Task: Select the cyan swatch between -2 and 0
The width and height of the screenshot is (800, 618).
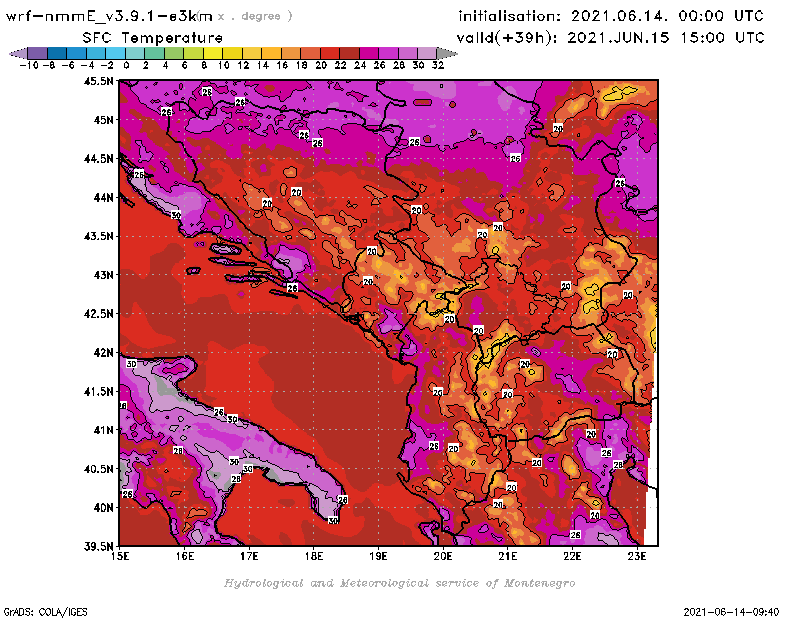Action: (x=115, y=53)
